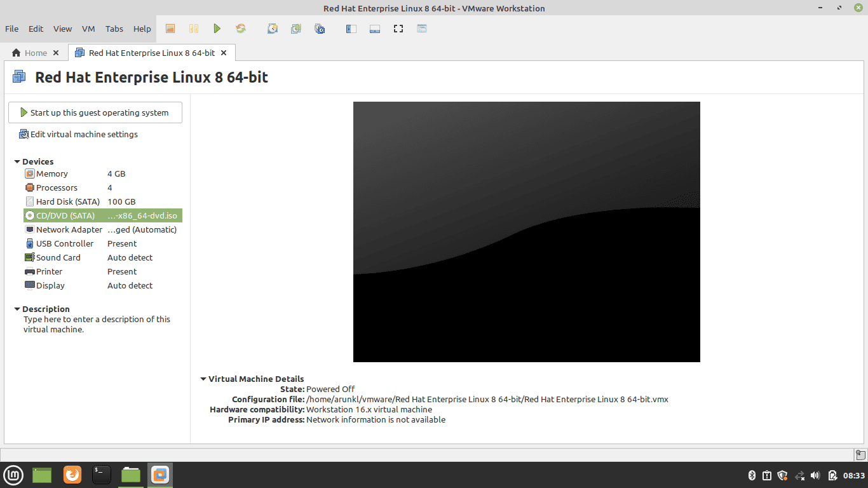
Task: Select the CD/DVD (SATA) device
Action: pos(103,215)
